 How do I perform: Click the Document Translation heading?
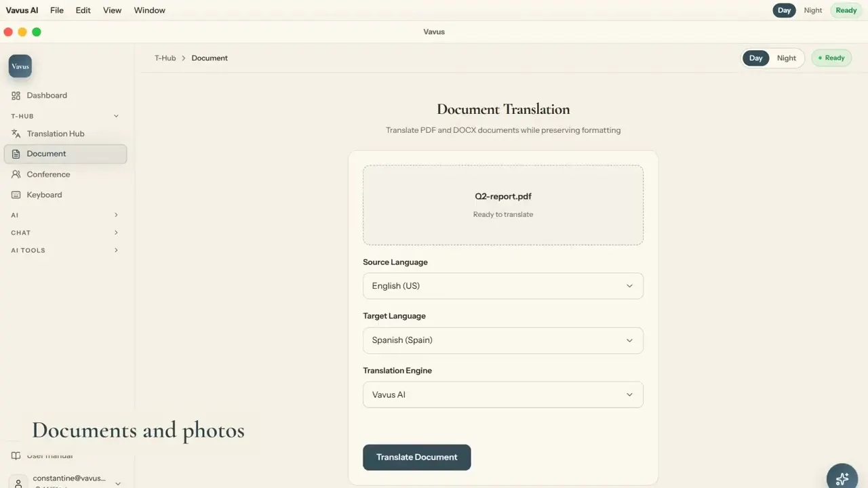(502, 109)
